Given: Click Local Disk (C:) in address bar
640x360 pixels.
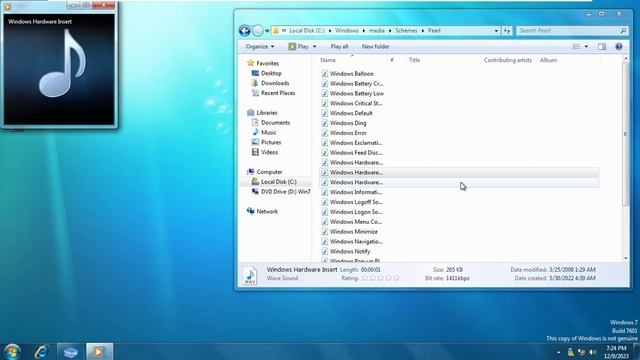Looking at the screenshot, I should coord(307,31).
